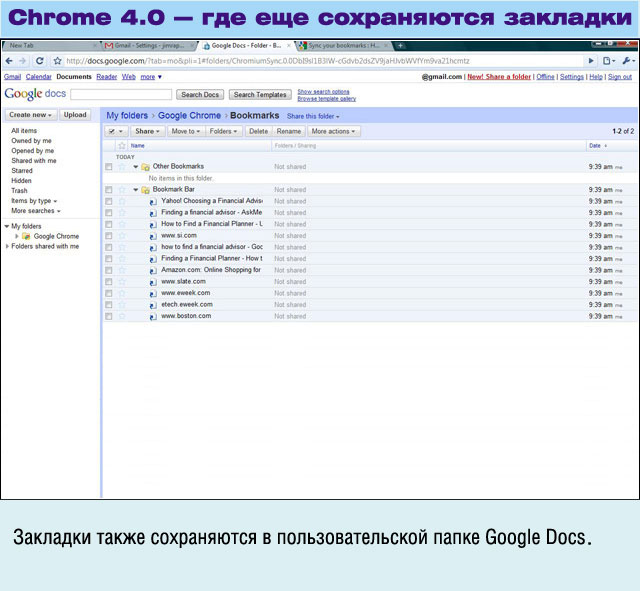Open the page menu icon

coord(609,61)
